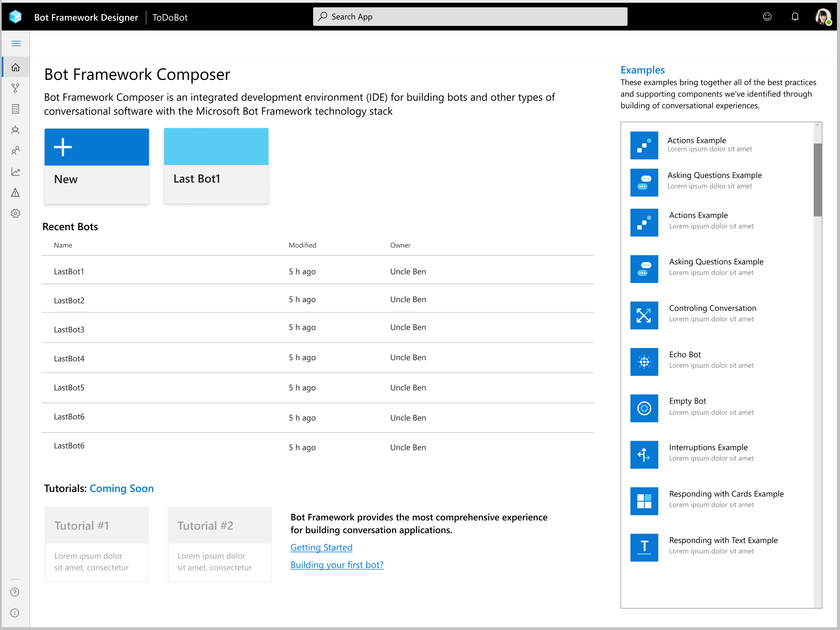Click the Responding with Text icon
Viewport: 840px width, 630px height.
(x=644, y=547)
